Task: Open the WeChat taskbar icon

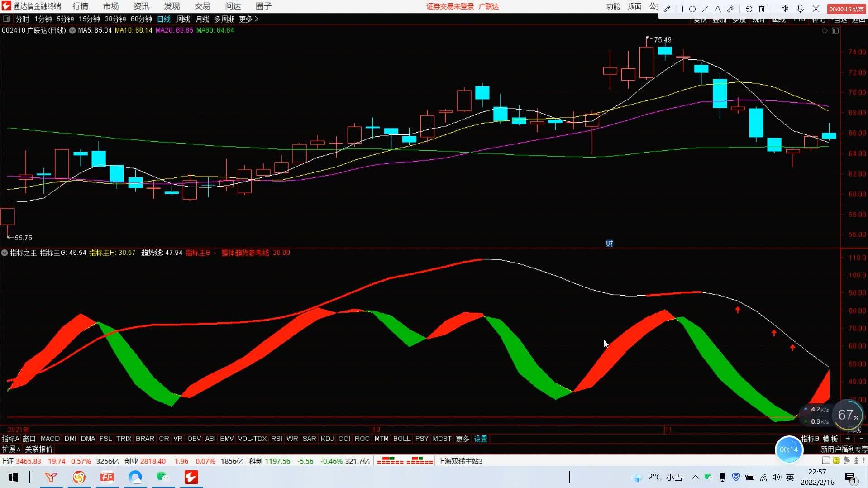Action: click(162, 477)
